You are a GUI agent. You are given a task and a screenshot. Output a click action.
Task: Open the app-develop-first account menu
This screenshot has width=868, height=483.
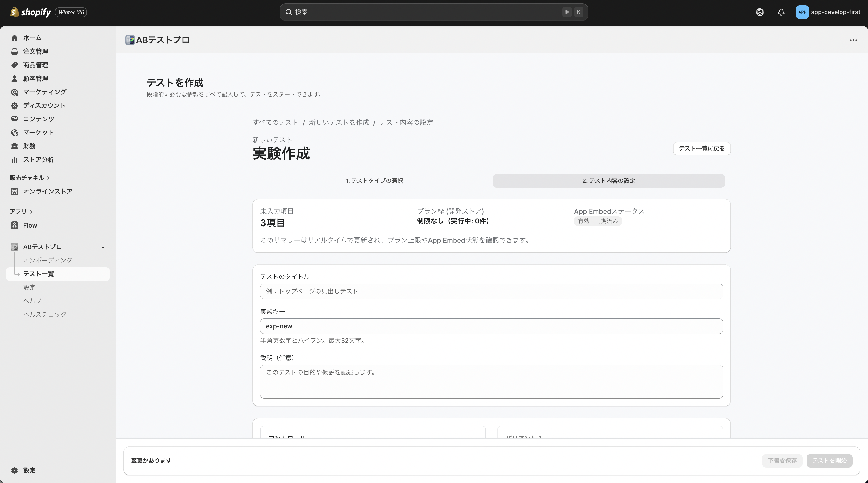(828, 12)
